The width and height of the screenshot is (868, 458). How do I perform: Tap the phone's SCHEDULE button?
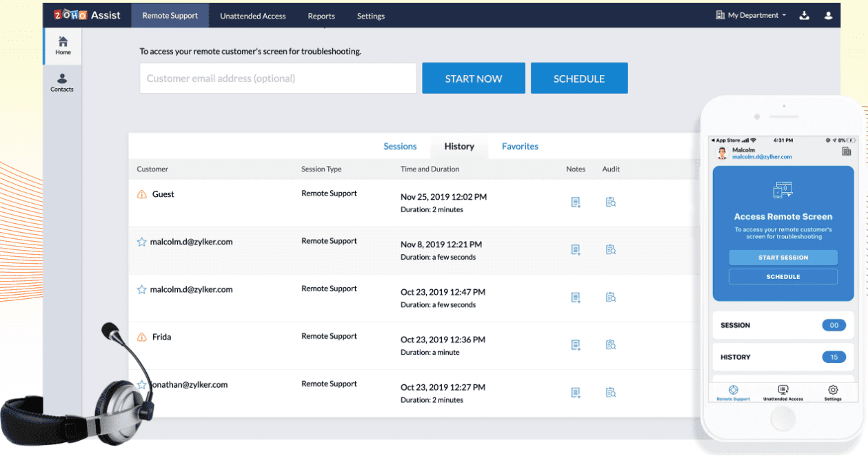pos(783,276)
